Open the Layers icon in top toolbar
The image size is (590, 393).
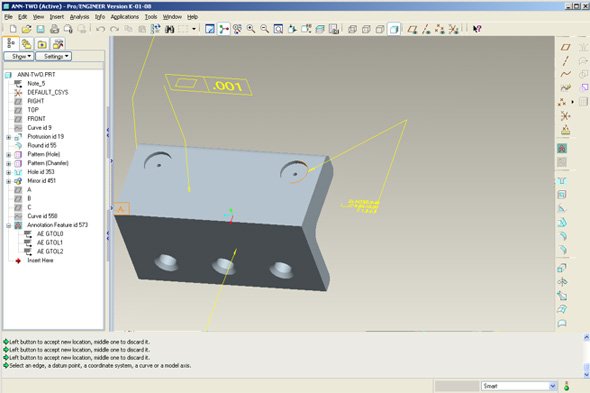[320, 29]
